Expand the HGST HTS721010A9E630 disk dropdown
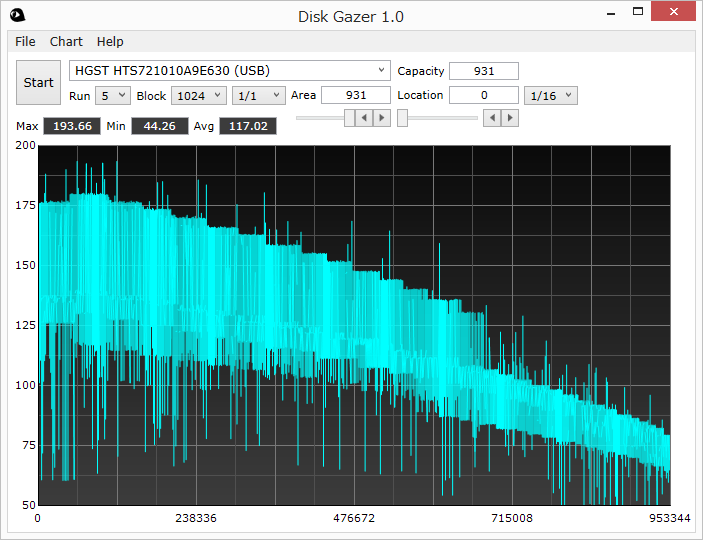 coord(230,71)
